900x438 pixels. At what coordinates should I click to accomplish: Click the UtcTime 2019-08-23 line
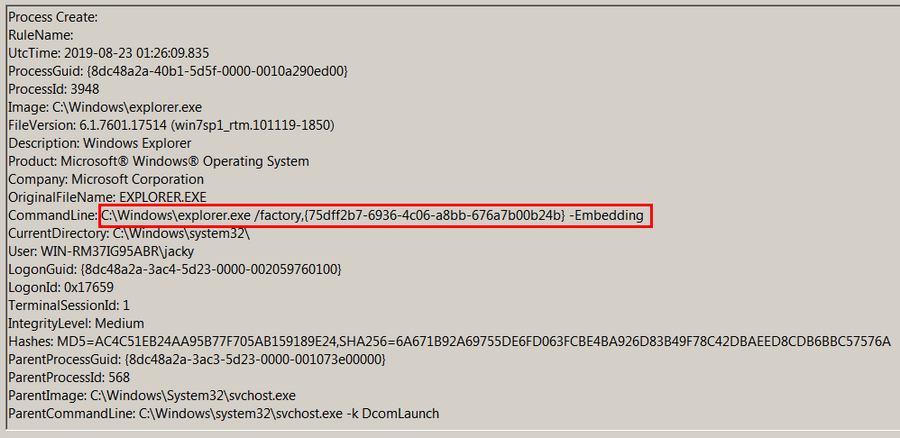click(x=108, y=53)
